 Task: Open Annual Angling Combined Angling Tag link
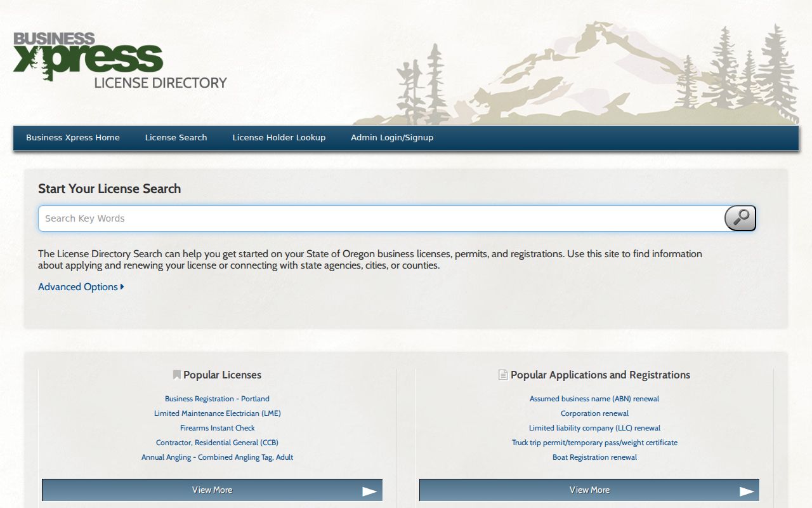217,457
